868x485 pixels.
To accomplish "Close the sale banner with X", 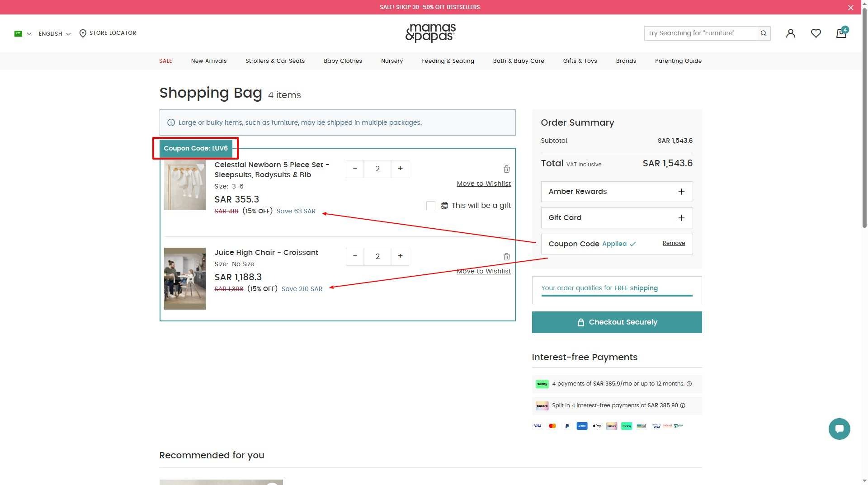I will tap(850, 7).
